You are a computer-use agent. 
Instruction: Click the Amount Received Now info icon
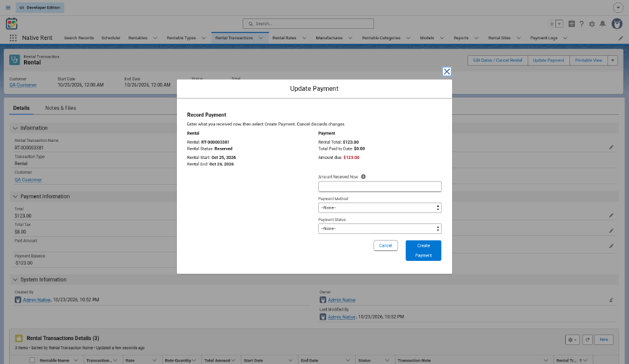(x=363, y=177)
